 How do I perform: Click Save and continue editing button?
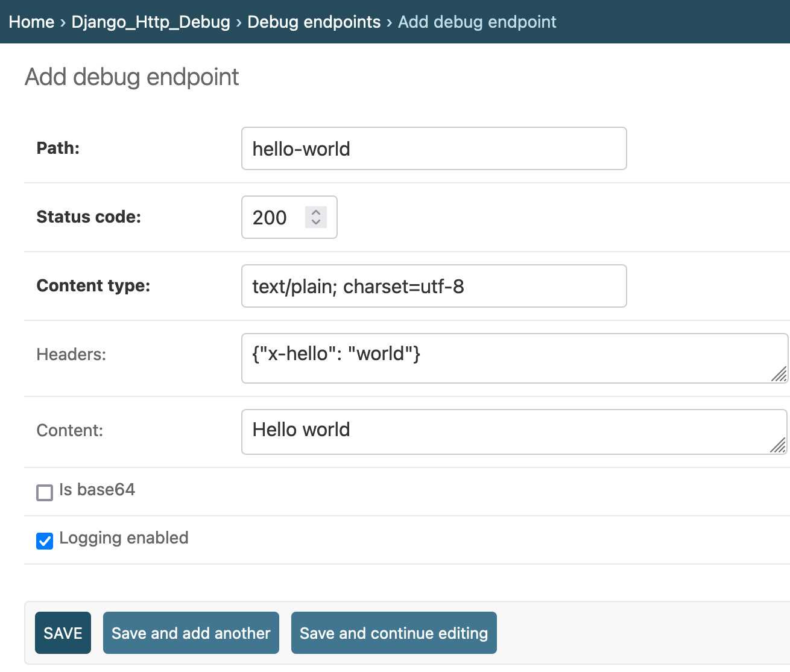point(394,633)
